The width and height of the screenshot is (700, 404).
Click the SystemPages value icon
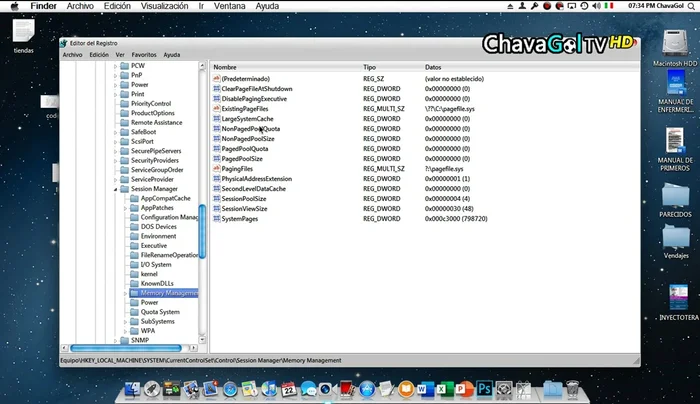pos(217,219)
